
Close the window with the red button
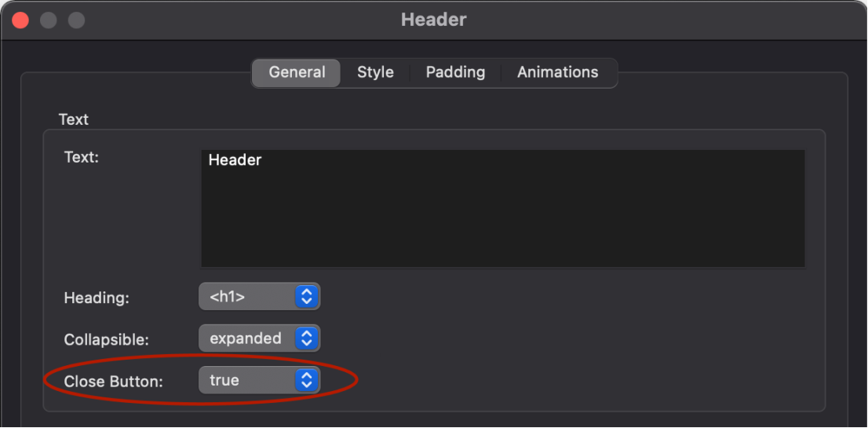(x=20, y=21)
